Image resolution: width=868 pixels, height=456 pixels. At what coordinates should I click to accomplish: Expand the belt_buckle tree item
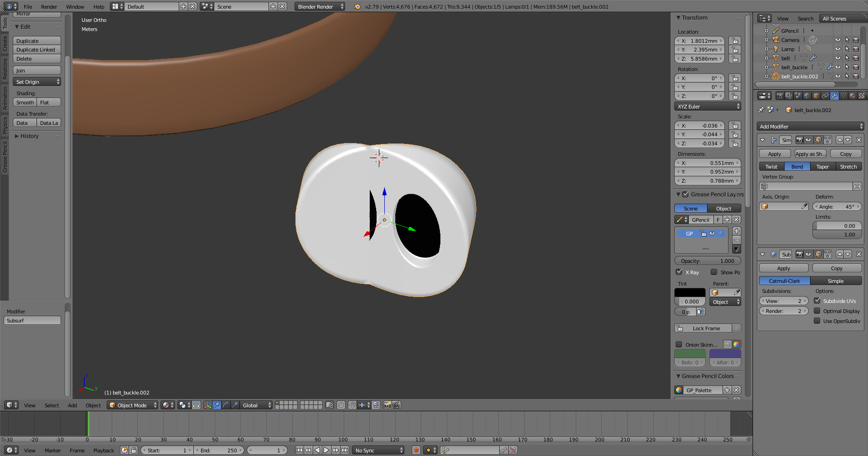767,67
